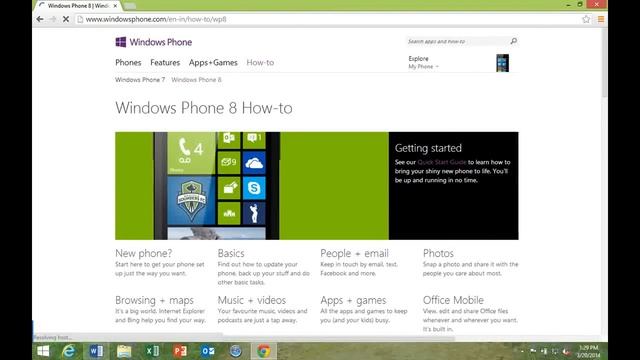Click the Windows Phone 8 How-to title
This screenshot has height=360, width=640.
tap(204, 108)
